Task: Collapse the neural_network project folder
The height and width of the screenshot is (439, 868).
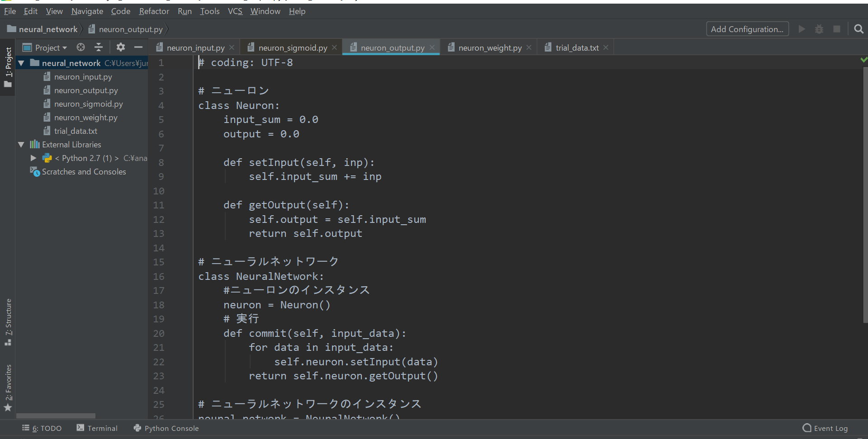Action: [x=21, y=63]
